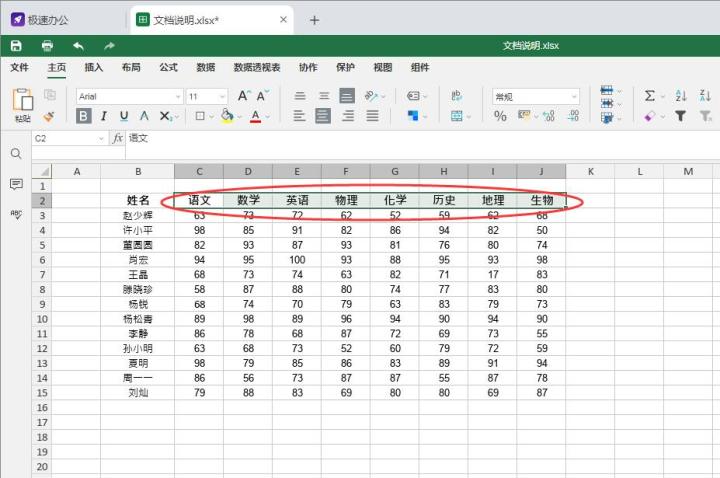Select the cell with name 杨松青

click(x=138, y=319)
